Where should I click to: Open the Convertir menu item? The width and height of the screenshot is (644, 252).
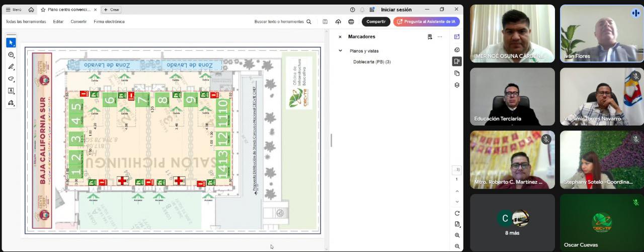pos(78,22)
